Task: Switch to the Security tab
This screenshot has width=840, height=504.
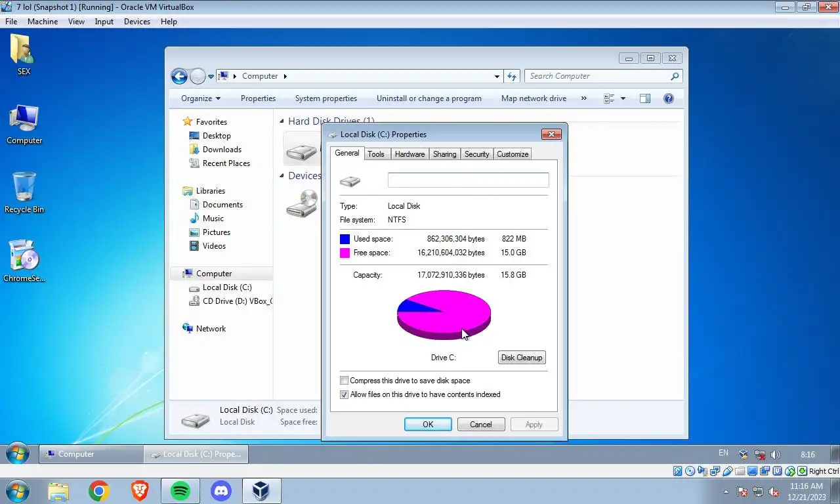Action: tap(476, 154)
